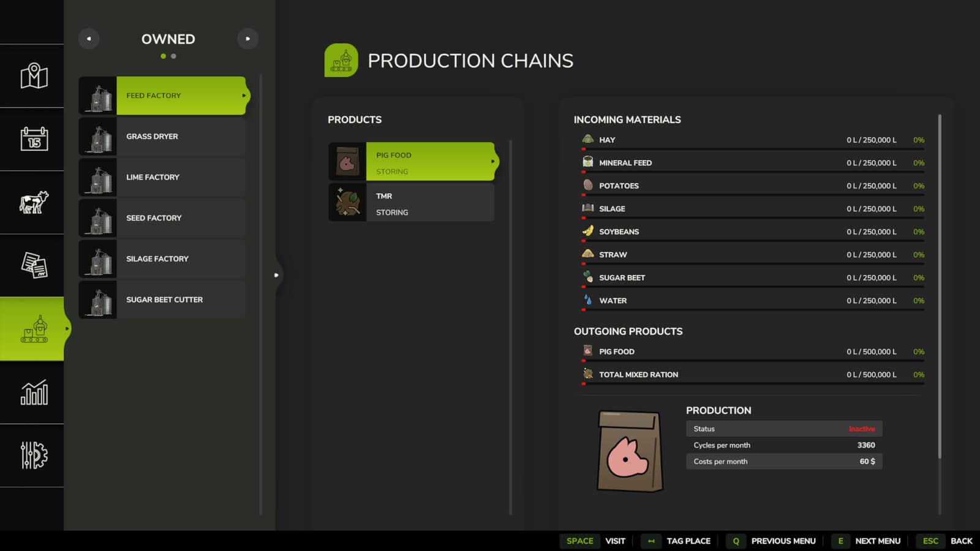Viewport: 980px width, 551px height.
Task: Go to next category with right arrow
Action: click(247, 39)
